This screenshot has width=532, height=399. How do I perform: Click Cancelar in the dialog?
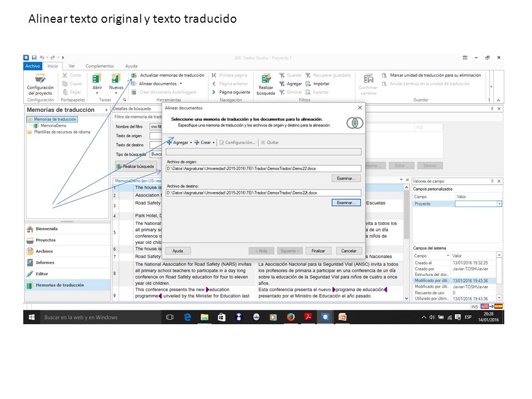349,251
